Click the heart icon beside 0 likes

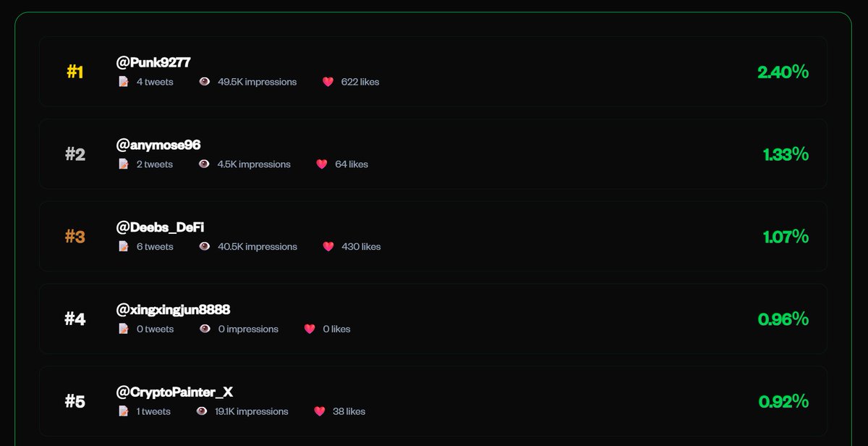[x=310, y=329]
